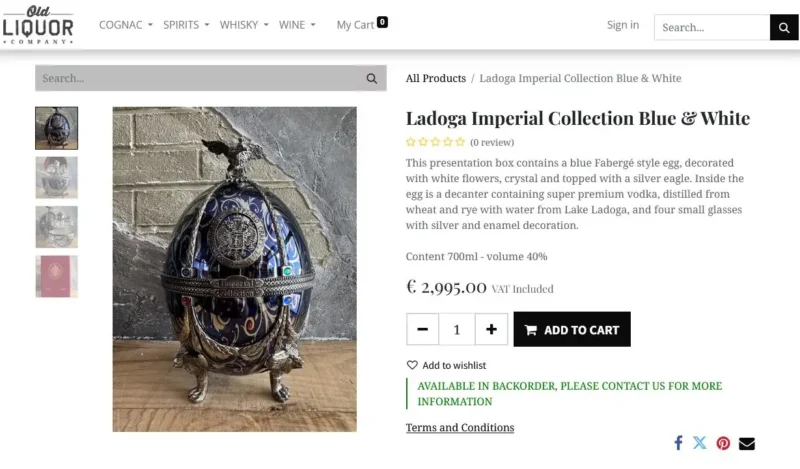The width and height of the screenshot is (800, 469).
Task: Select the second product thumbnail image
Action: click(56, 177)
